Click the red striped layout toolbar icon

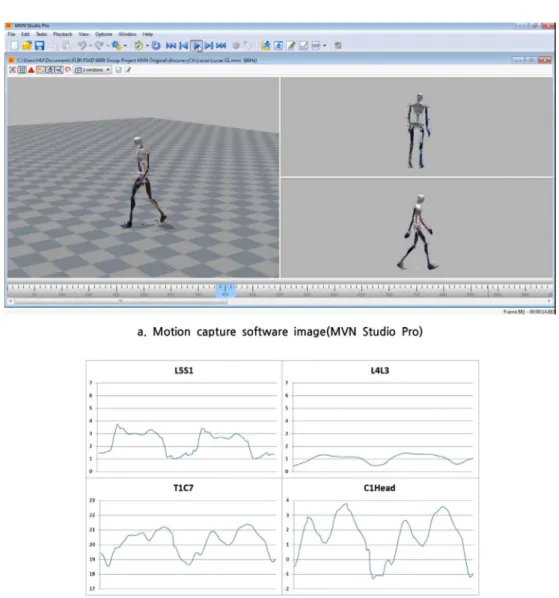[316, 46]
